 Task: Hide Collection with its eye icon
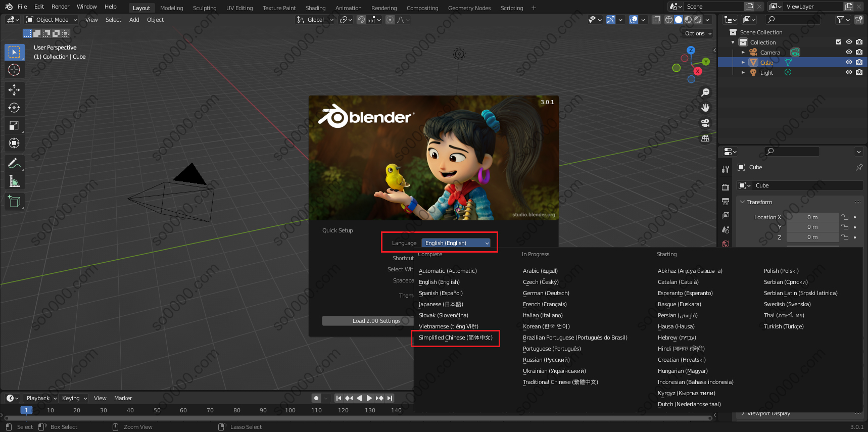pos(849,42)
